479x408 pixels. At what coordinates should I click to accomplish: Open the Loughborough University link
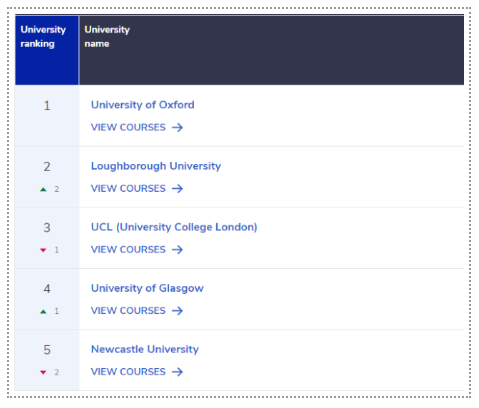pos(156,166)
